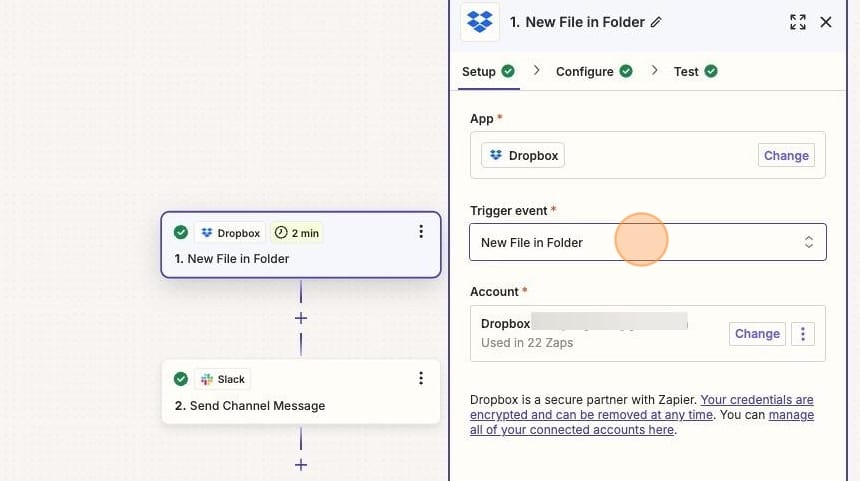Screen dimensions: 860x481
Task: Open the credentials are encrypted link
Action: pyautogui.click(x=642, y=407)
